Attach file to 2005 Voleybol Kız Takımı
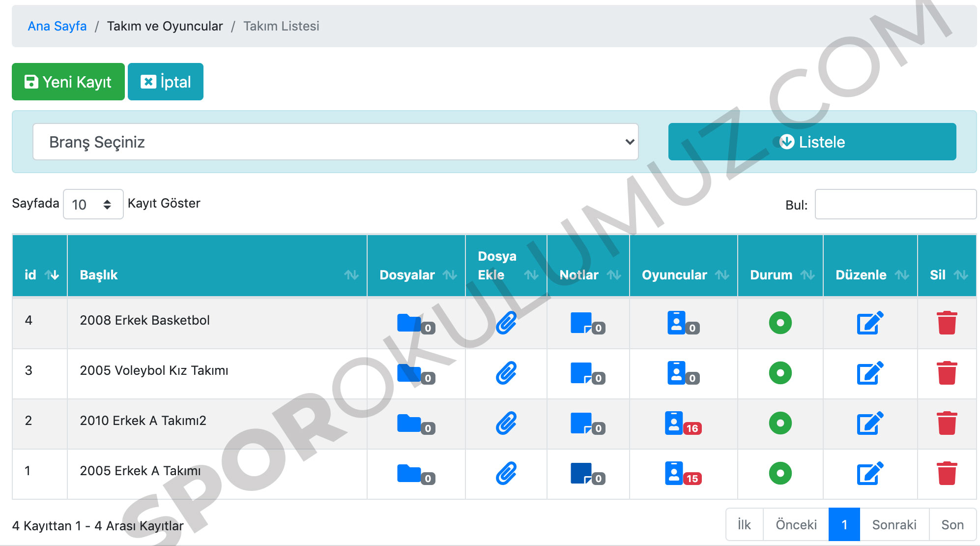This screenshot has height=546, width=980. 506,373
